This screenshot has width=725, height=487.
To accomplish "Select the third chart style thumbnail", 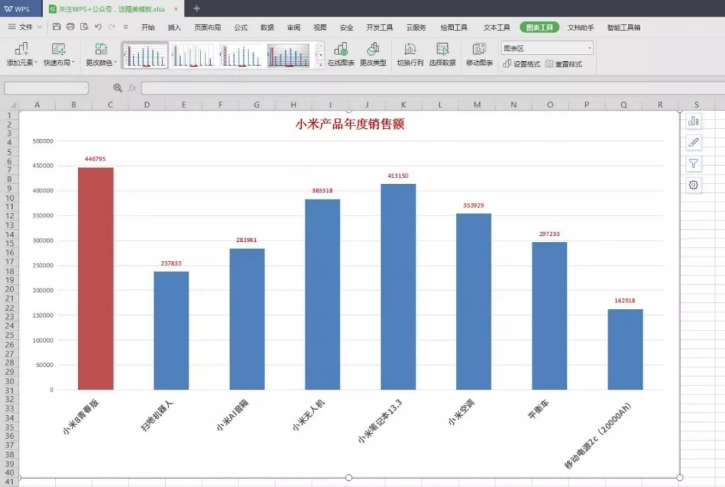I will pyautogui.click(x=241, y=55).
